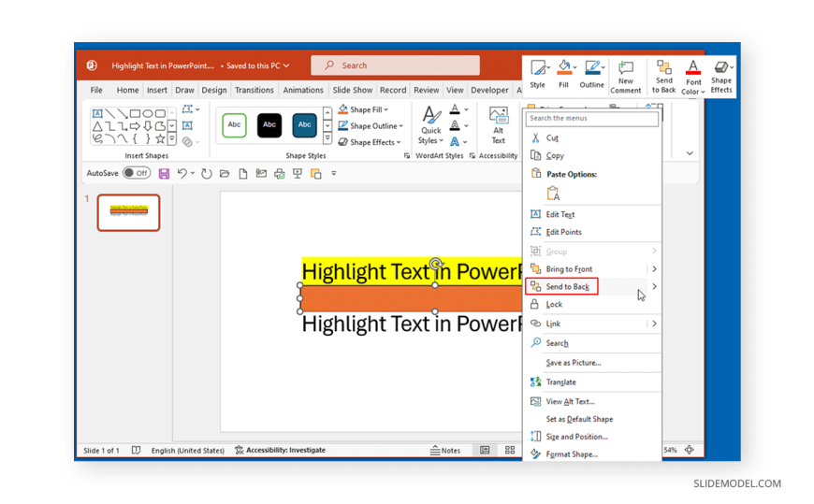Click the Search the menus field

592,119
